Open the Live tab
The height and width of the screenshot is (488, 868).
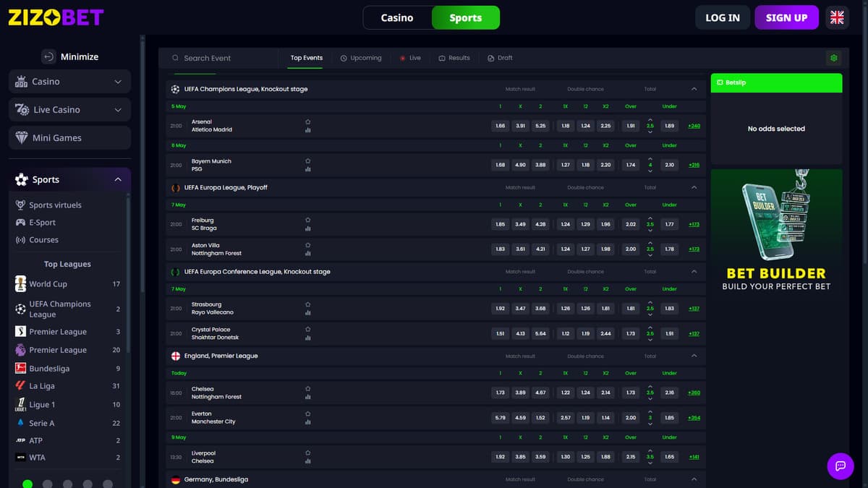410,58
